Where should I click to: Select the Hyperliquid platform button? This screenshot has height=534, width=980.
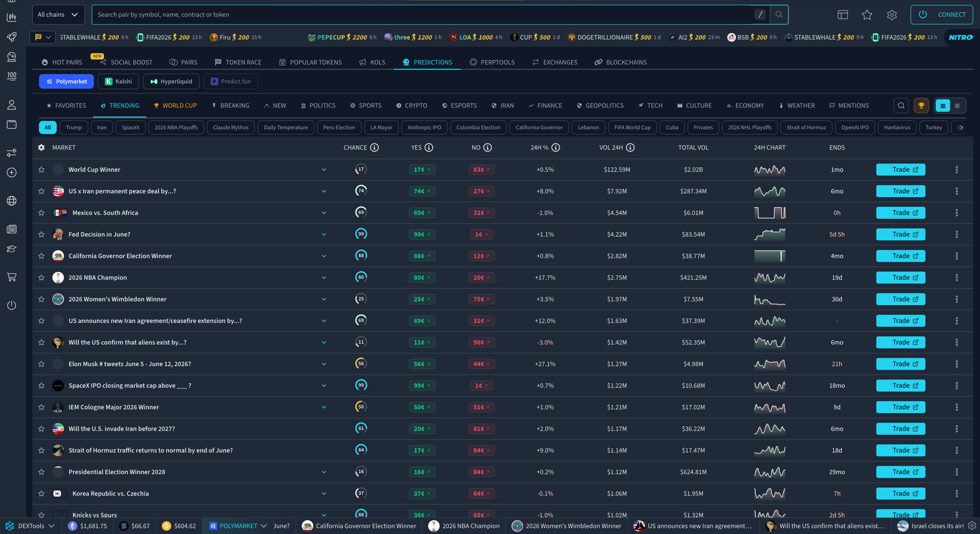coord(171,81)
